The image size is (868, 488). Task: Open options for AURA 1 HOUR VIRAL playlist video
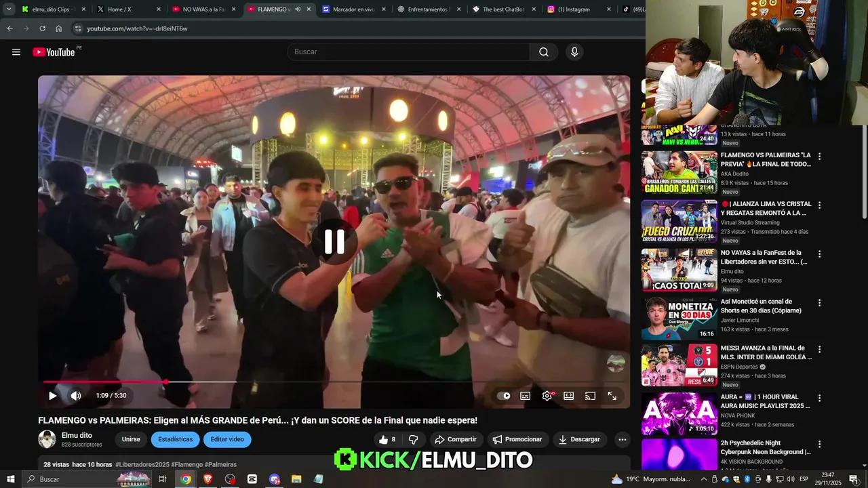point(819,399)
